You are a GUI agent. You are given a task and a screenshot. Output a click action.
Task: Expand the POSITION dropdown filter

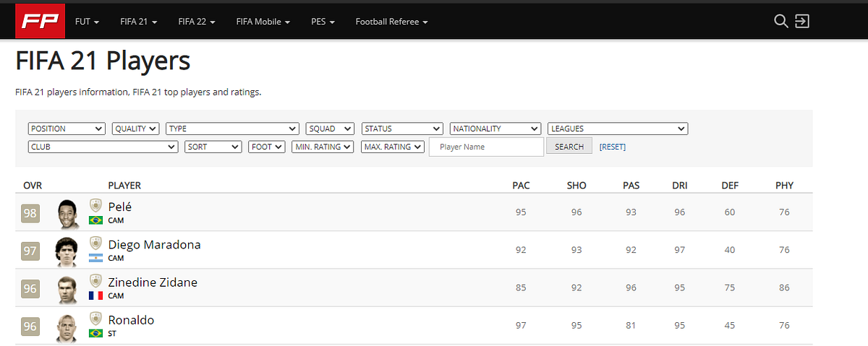(x=67, y=129)
